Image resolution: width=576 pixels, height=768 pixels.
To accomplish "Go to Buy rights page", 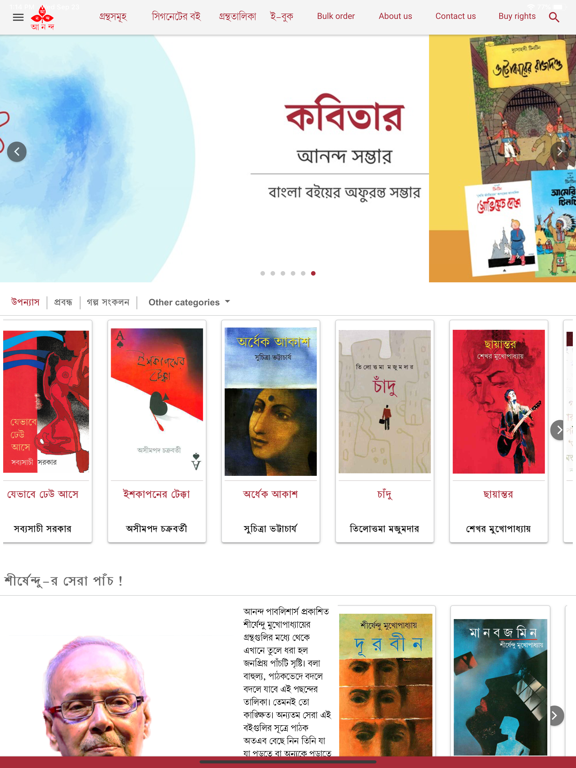I will click(517, 16).
